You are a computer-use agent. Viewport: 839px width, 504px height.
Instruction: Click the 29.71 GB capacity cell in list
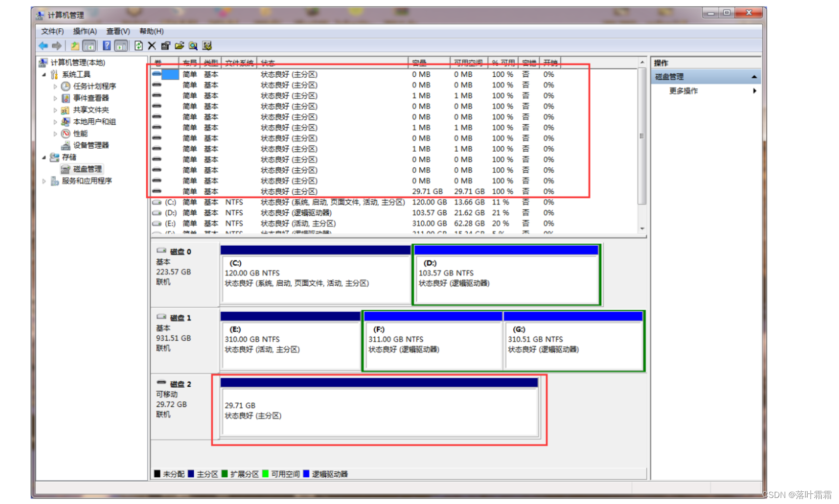427,192
